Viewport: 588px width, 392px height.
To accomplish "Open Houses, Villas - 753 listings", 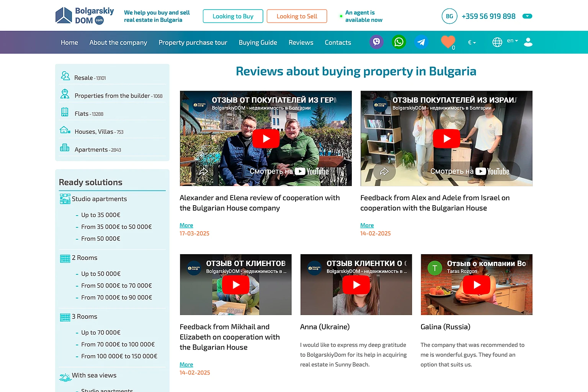I will pyautogui.click(x=99, y=132).
